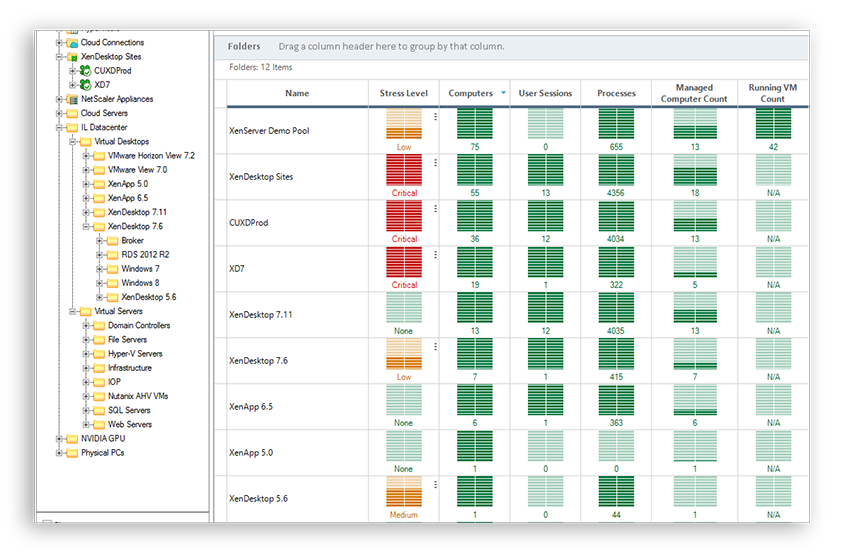
Task: Click the green None stress bar for XenDesktop 7.11
Action: tap(404, 308)
